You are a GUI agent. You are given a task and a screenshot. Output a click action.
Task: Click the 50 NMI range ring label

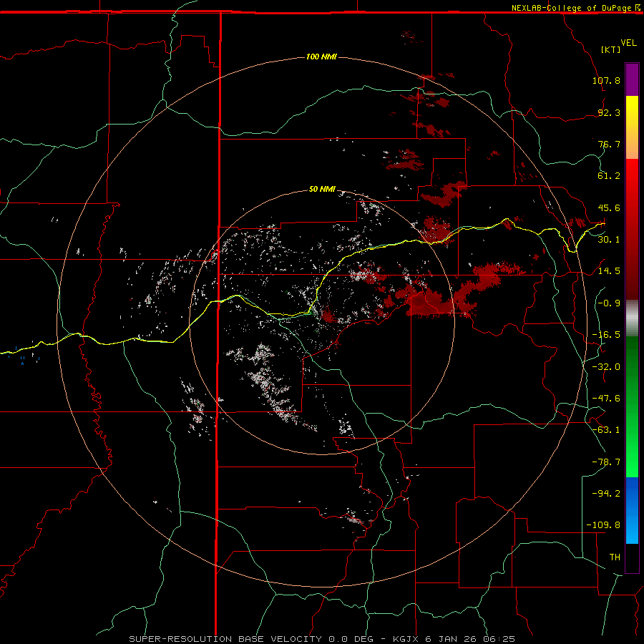pyautogui.click(x=322, y=189)
